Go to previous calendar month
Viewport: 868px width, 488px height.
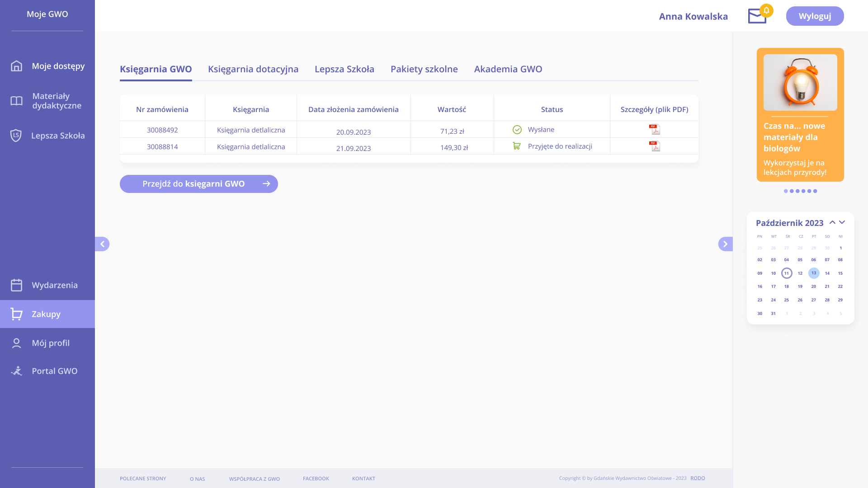(832, 222)
